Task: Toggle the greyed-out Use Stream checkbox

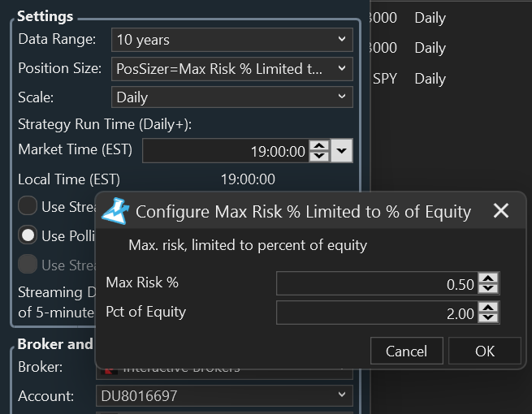Action: (28, 265)
